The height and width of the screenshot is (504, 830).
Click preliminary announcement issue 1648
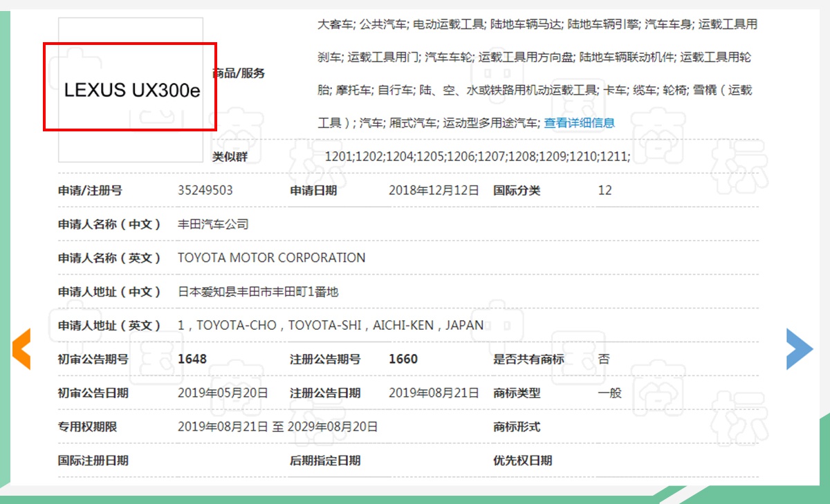[192, 359]
